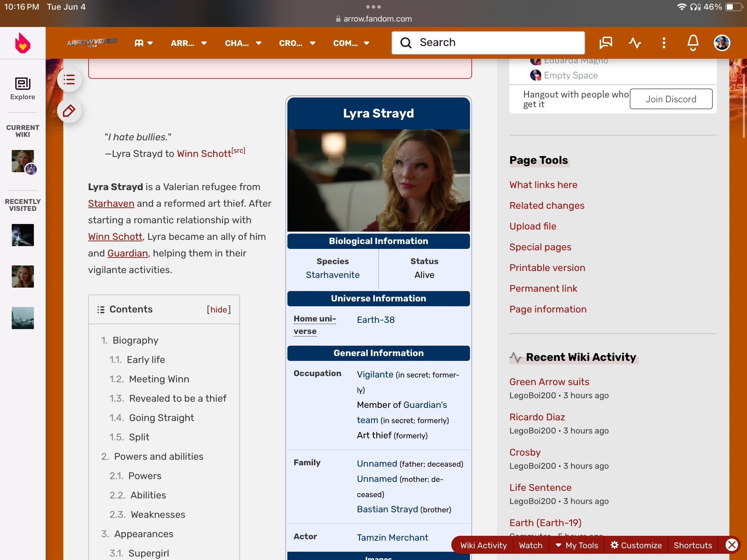
Task: Open the Winn Schott link in quote
Action: click(x=204, y=153)
